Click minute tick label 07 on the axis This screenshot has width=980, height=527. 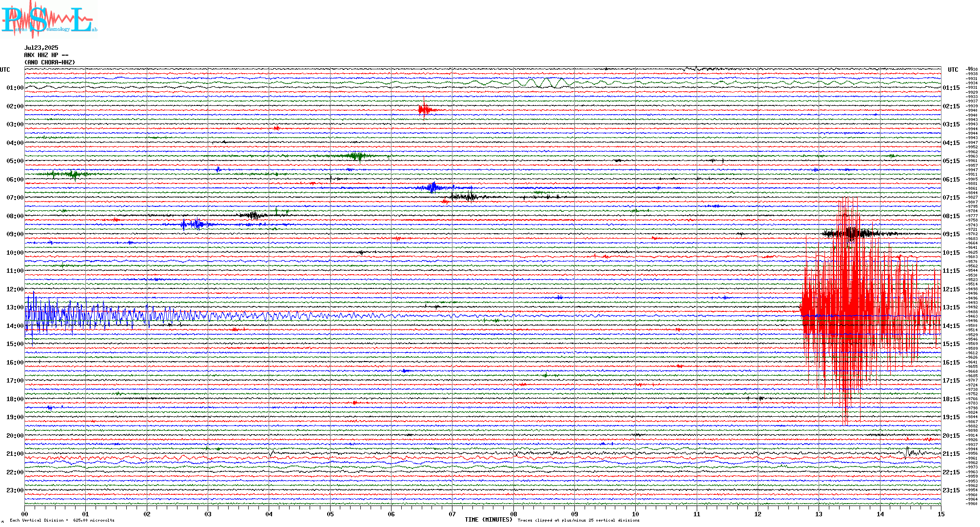click(x=452, y=514)
